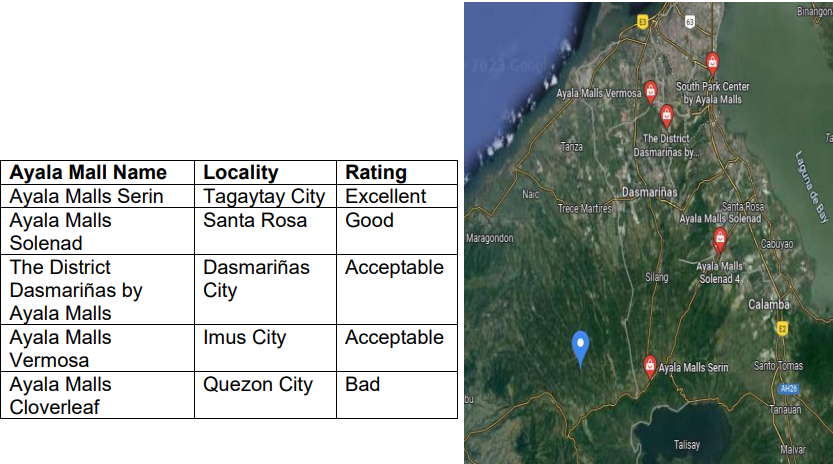Click the 'Bad' rating cell
The image size is (833, 464).
397,395
